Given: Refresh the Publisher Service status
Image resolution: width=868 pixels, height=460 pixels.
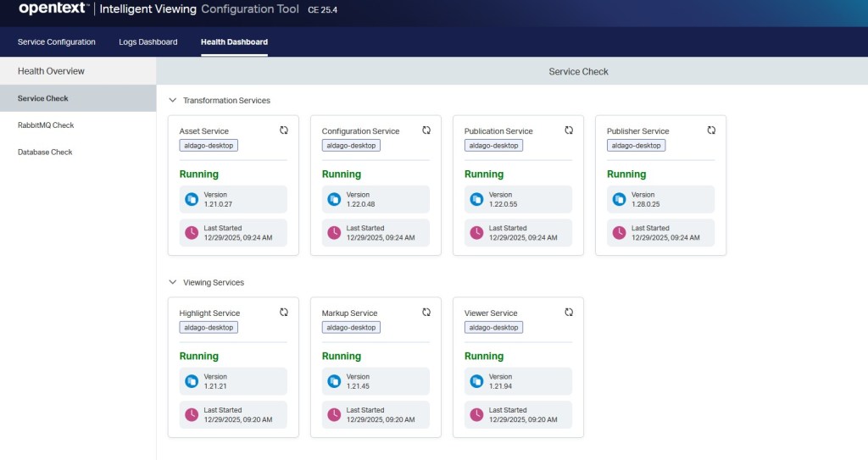Looking at the screenshot, I should click(711, 130).
